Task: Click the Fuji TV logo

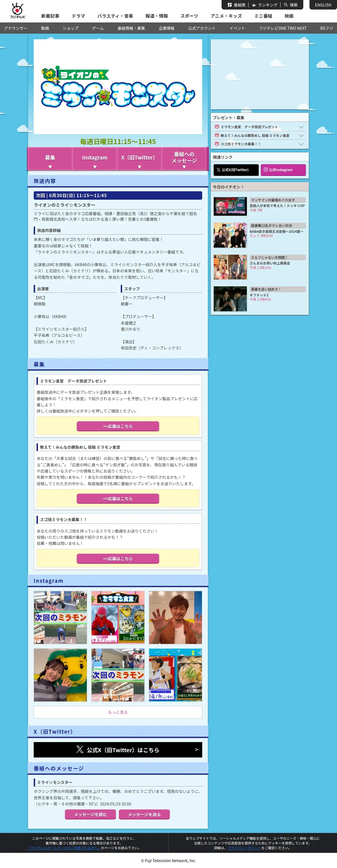Action: tap(17, 11)
